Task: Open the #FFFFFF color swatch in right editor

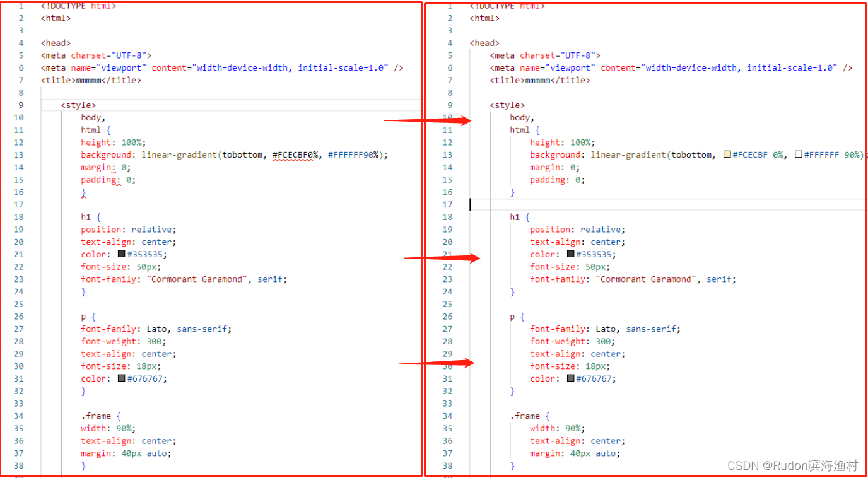Action: pos(798,154)
